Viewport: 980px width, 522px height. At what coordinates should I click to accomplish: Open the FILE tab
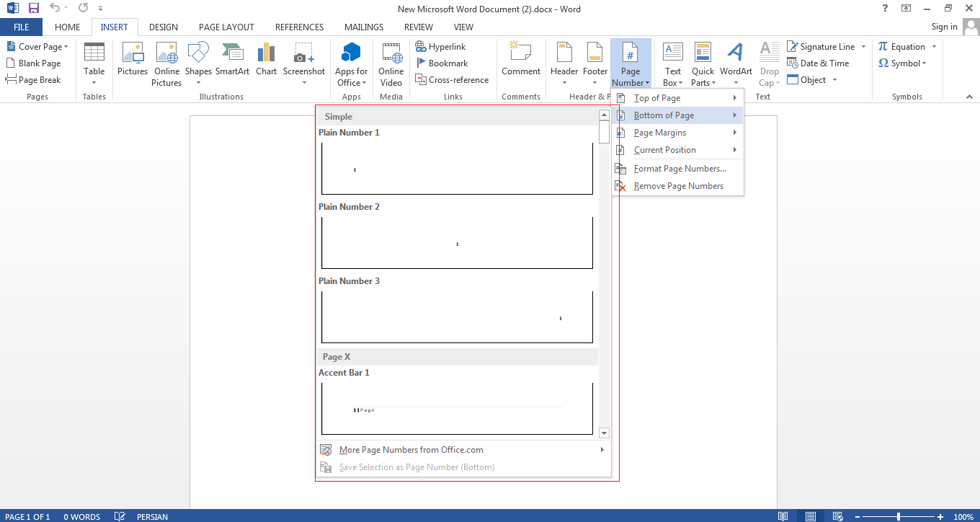[x=22, y=27]
